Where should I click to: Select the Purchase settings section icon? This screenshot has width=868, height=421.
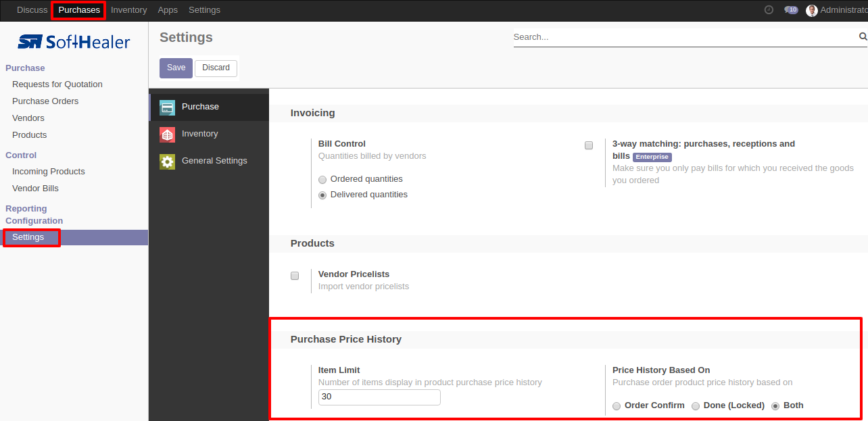(167, 107)
